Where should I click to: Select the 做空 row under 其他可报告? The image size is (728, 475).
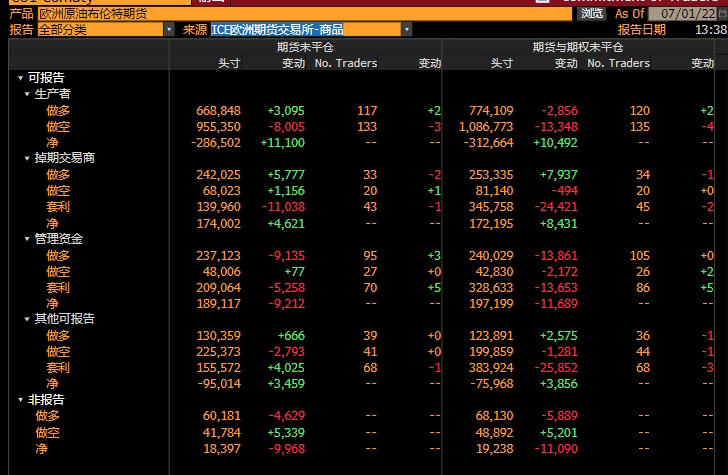58,351
